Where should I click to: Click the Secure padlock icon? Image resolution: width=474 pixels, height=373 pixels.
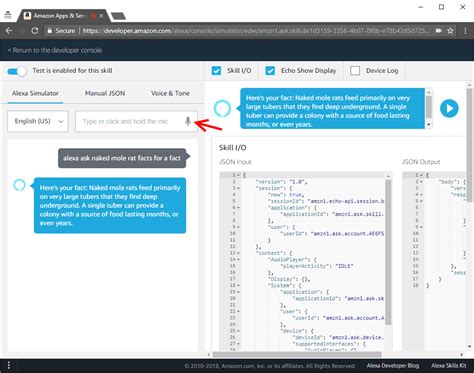point(50,31)
